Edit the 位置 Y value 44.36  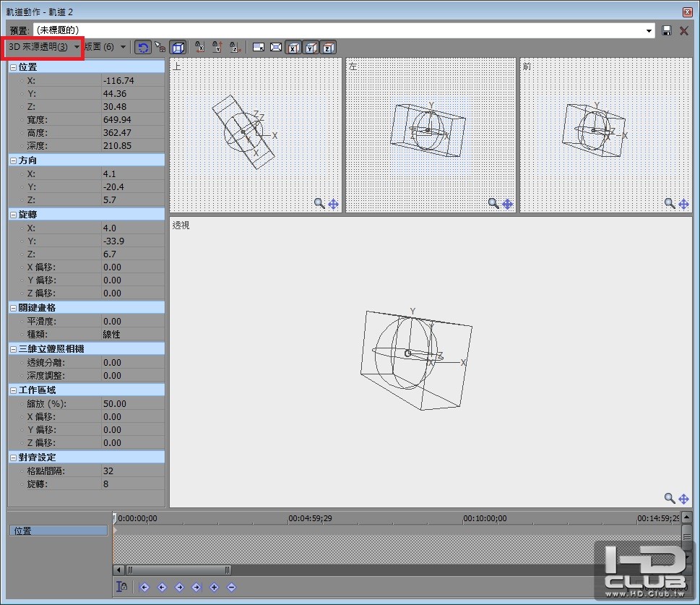point(133,93)
